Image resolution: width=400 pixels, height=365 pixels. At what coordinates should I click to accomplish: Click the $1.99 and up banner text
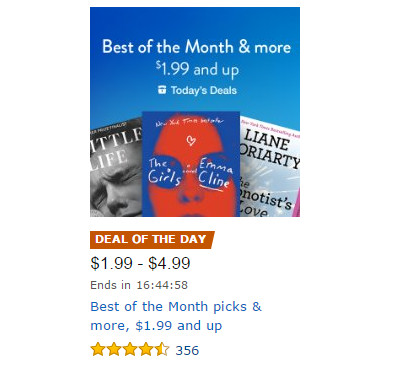pos(197,69)
